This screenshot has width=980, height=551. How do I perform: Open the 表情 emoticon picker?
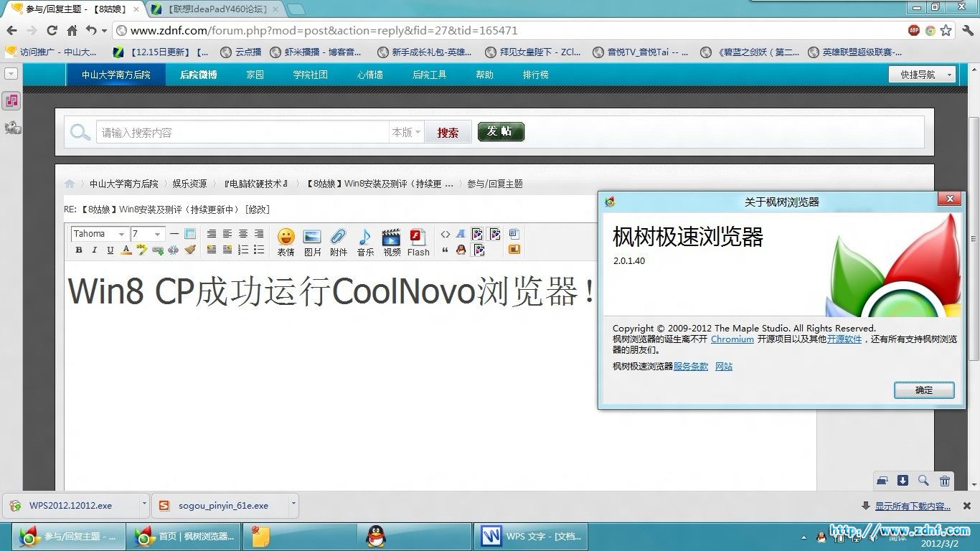click(x=286, y=242)
